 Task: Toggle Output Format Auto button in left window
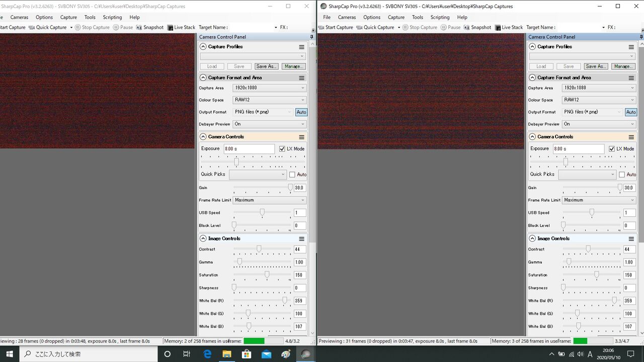tap(301, 112)
